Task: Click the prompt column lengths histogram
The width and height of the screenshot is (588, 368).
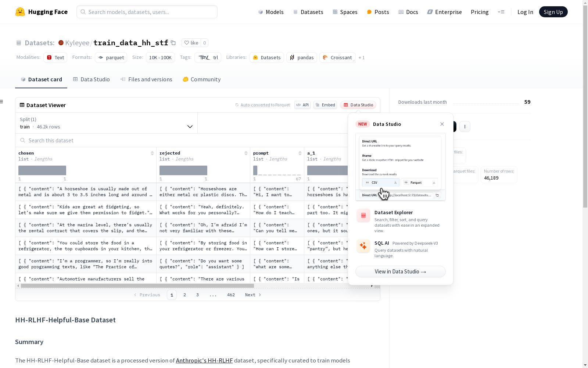Action: 277,170
